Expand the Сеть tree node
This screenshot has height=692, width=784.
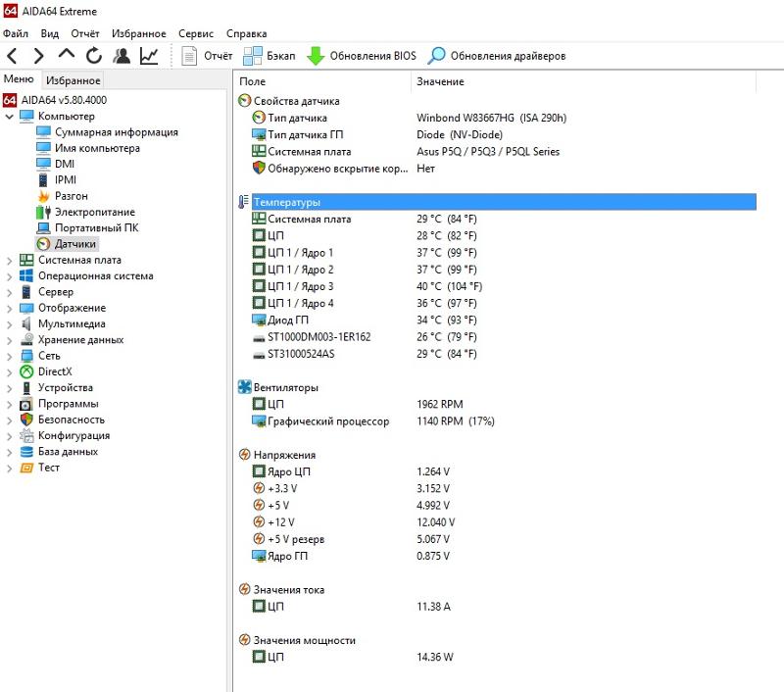coord(9,357)
